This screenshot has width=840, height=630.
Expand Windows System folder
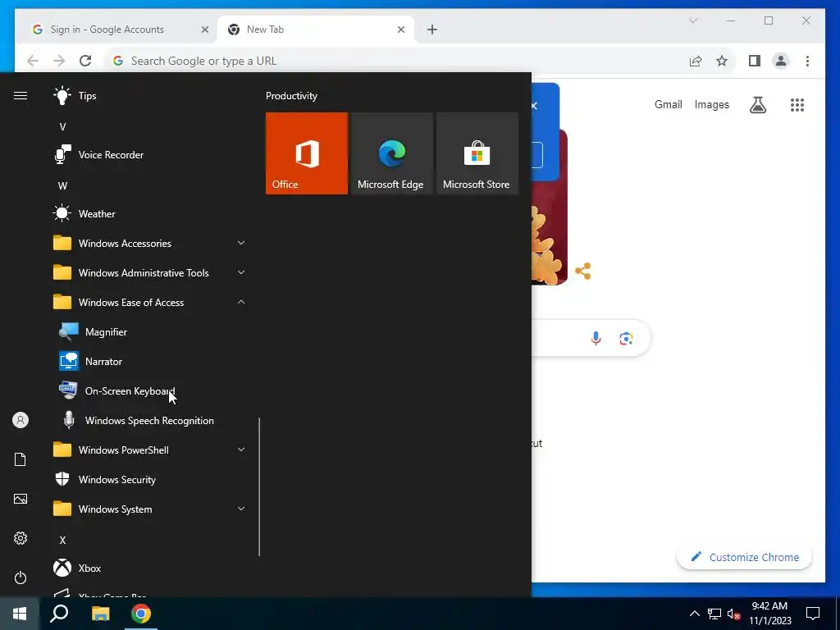[149, 509]
